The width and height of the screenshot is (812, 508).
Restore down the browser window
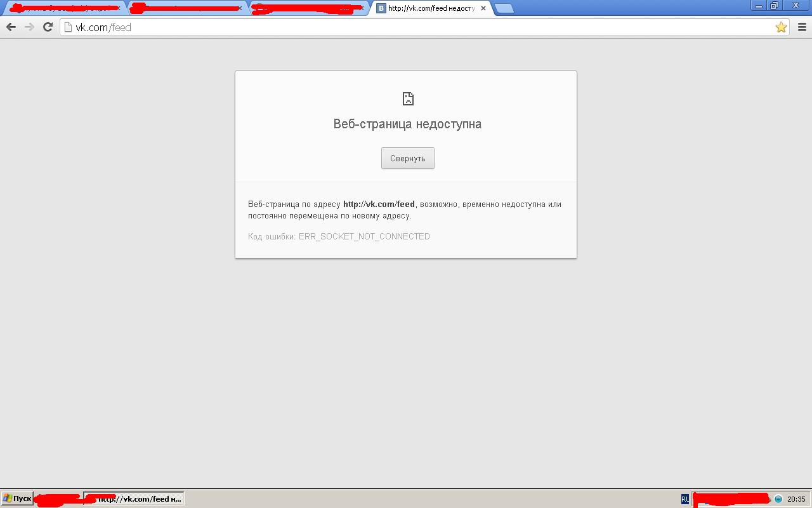774,6
